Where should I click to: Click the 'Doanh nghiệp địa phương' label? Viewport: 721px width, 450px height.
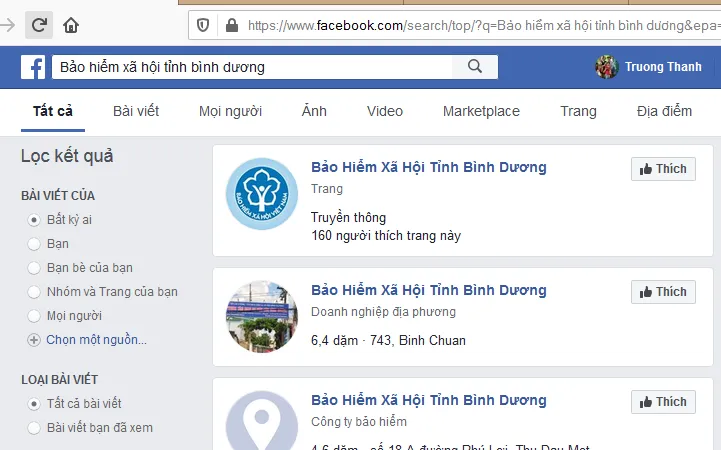pyautogui.click(x=383, y=312)
